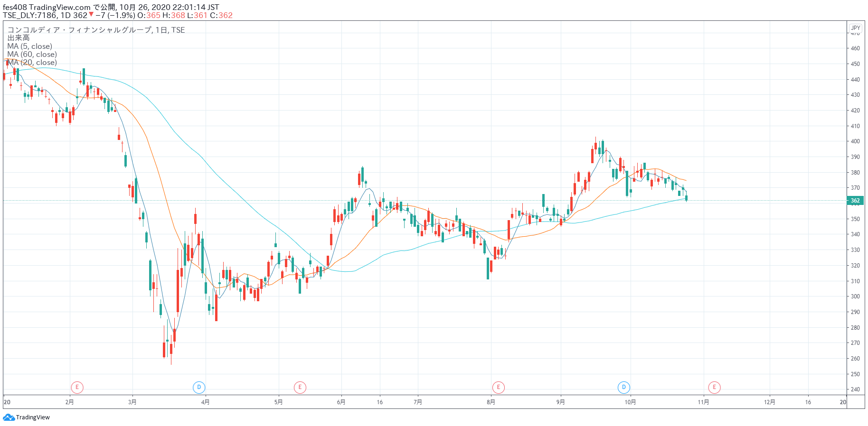The width and height of the screenshot is (868, 426).
Task: Open the JPY currency selector
Action: (x=855, y=28)
